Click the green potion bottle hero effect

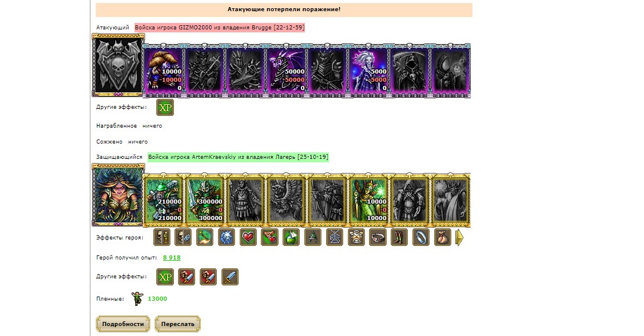[x=291, y=237]
